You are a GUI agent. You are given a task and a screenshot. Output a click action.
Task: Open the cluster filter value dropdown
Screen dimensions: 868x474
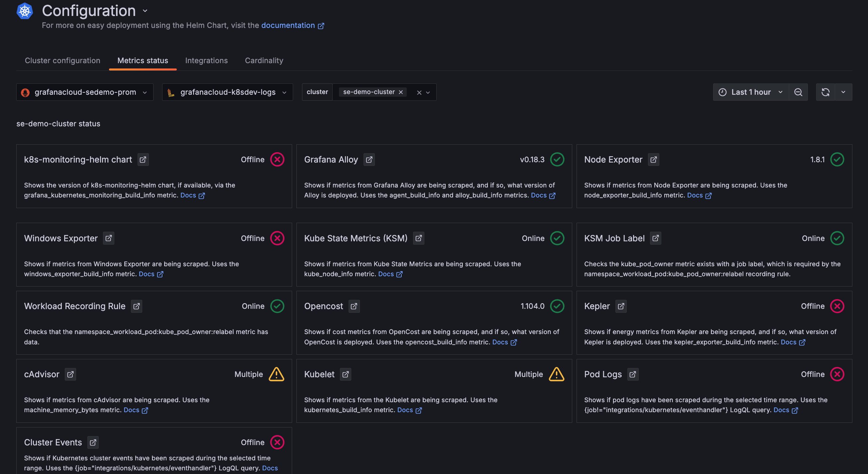428,92
